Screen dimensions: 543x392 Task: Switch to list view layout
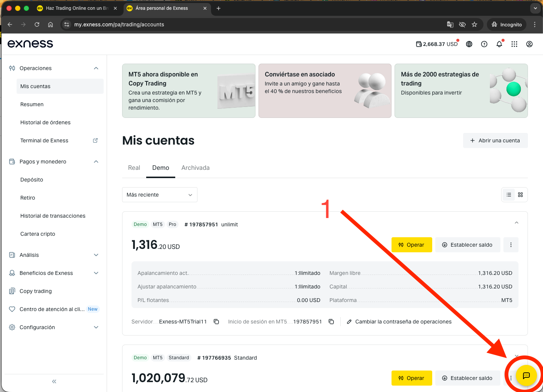pos(509,195)
